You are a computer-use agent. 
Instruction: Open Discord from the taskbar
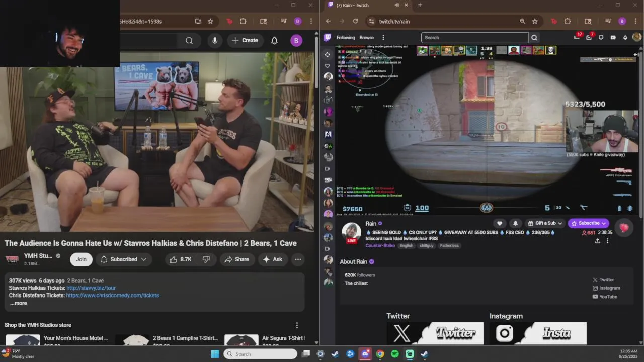[365, 354]
